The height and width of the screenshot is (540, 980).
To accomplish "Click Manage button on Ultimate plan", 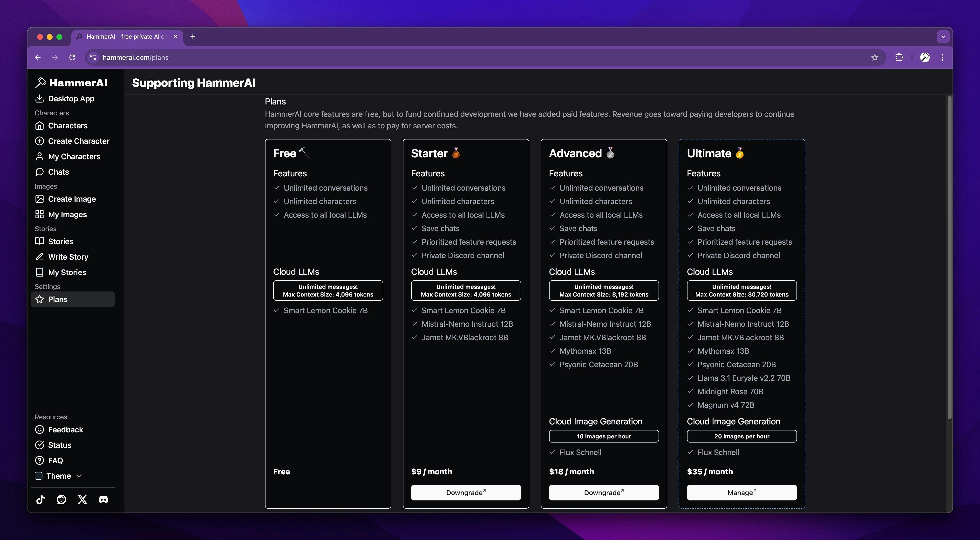I will point(742,492).
